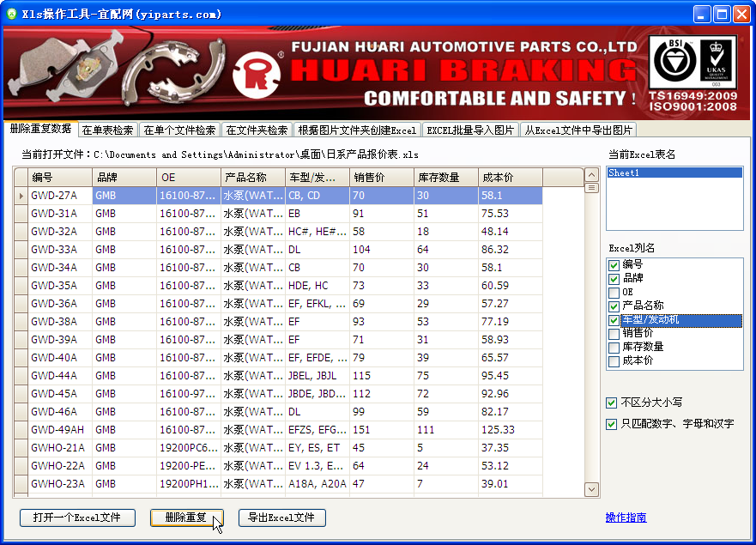This screenshot has height=545, width=756.
Task: Click the scroll-up arrow of the data grid
Action: pyautogui.click(x=591, y=175)
